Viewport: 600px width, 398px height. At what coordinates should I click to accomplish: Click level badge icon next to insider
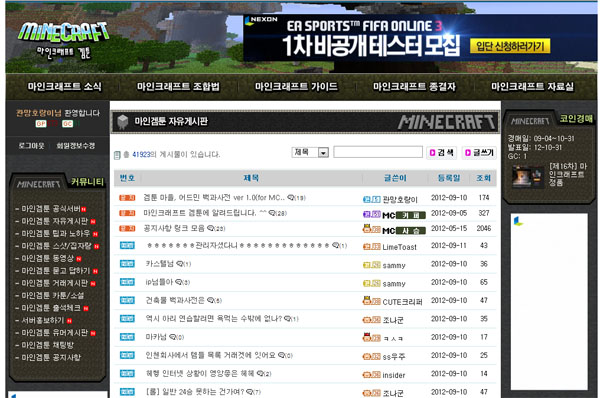(372, 375)
